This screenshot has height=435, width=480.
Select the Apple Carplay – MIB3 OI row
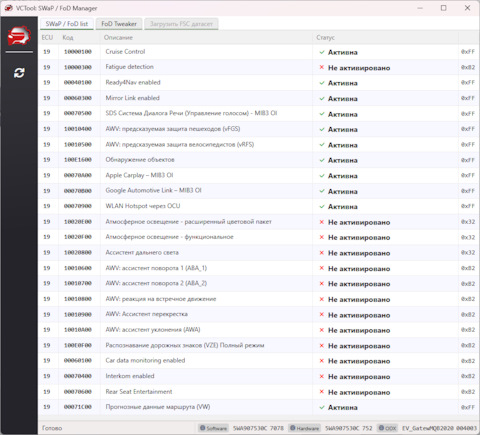pos(258,175)
